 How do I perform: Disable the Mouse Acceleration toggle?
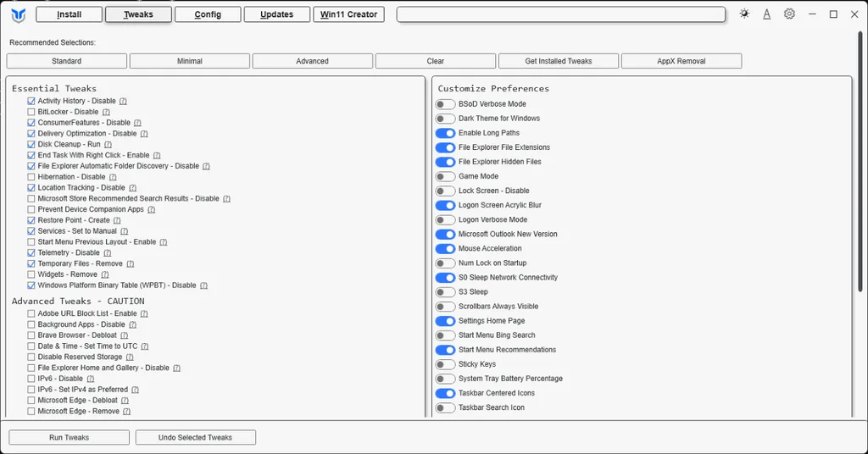445,249
